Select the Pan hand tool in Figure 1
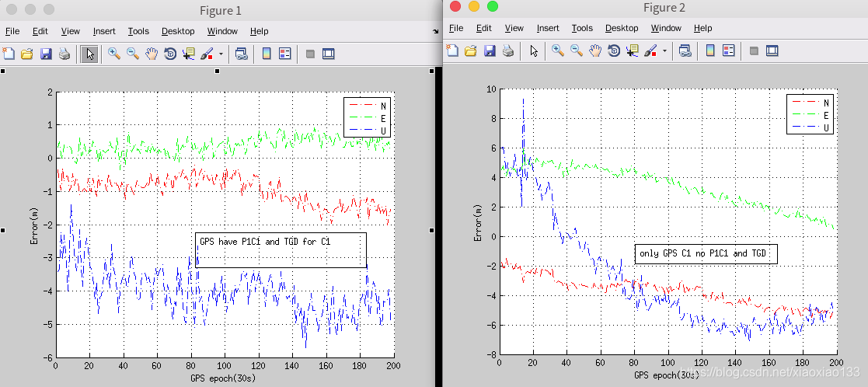Viewport: 868px width, 387px height. (x=152, y=53)
